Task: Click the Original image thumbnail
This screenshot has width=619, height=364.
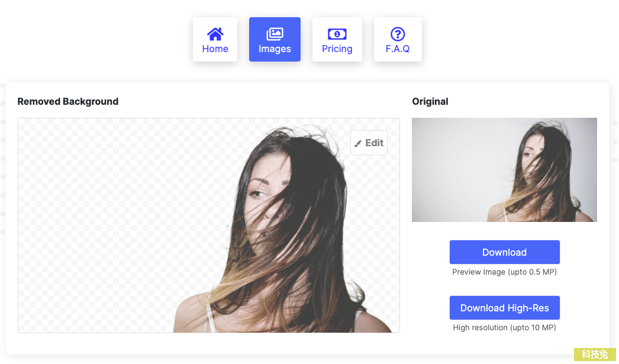Action: [x=504, y=170]
